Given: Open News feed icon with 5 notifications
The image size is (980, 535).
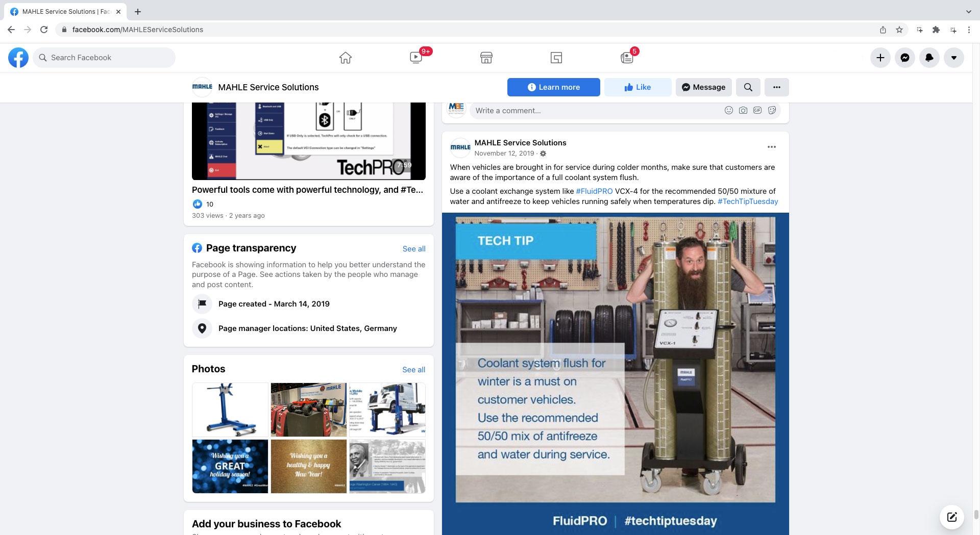Looking at the screenshot, I should [x=627, y=58].
